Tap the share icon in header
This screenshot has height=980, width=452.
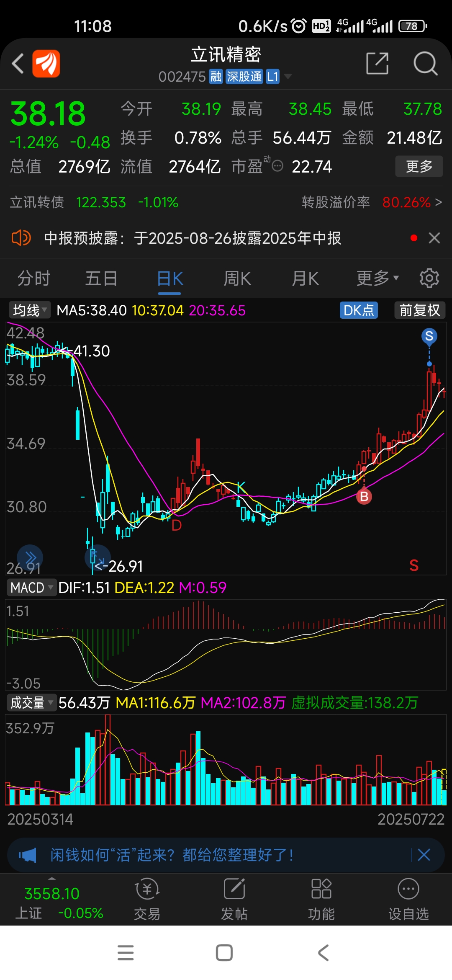point(377,63)
